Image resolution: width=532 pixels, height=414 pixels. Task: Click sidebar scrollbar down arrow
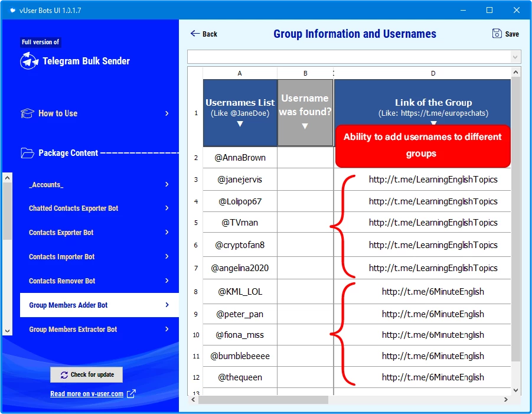click(x=8, y=331)
